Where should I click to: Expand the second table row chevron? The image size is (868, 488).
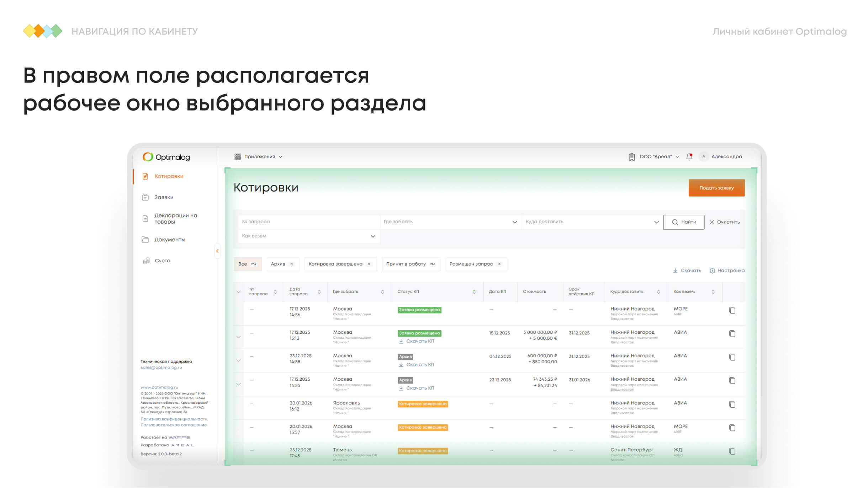238,337
